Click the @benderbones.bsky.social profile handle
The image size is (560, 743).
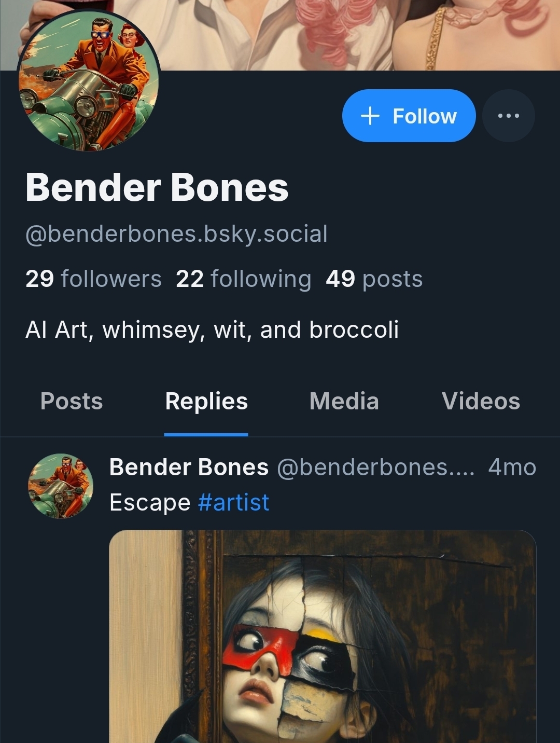click(x=176, y=233)
